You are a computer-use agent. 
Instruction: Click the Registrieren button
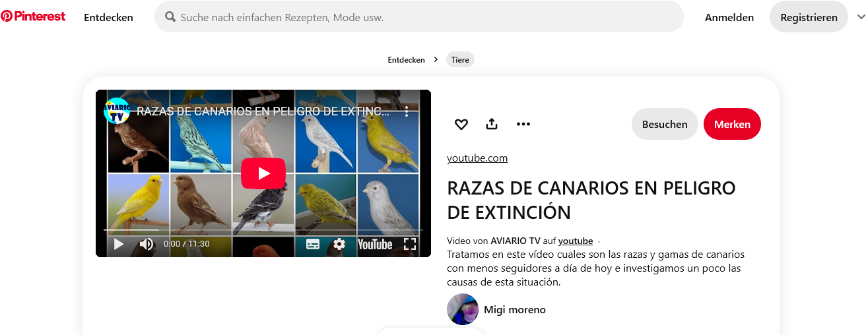[x=809, y=17]
